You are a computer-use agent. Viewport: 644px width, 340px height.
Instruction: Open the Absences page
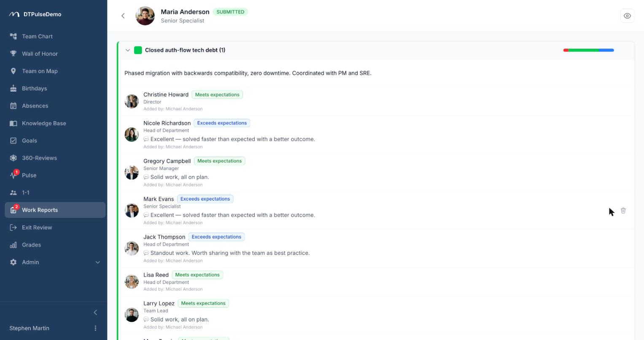(55, 106)
